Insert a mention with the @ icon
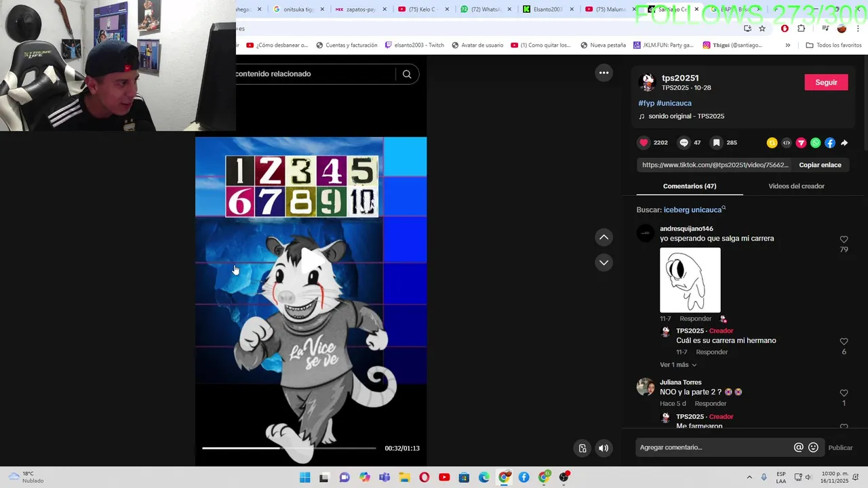868x488 pixels. coord(799,447)
